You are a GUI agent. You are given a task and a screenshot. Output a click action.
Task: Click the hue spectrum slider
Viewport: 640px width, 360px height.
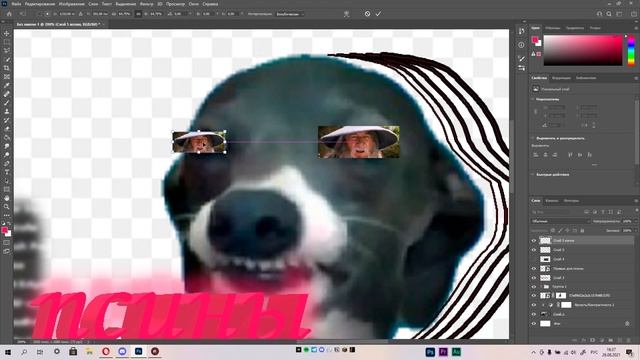[x=631, y=50]
